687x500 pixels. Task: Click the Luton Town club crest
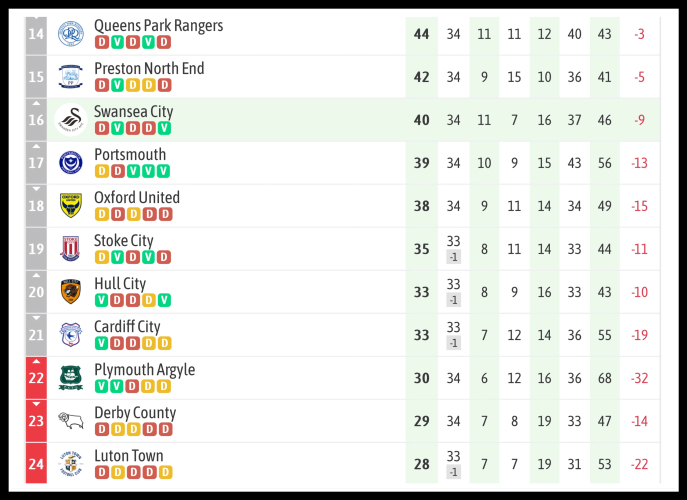70,463
